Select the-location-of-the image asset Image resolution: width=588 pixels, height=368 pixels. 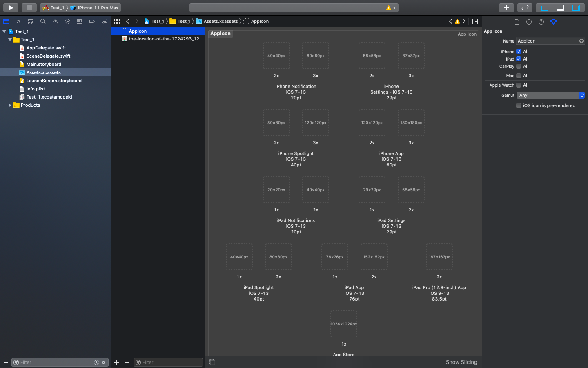[158, 39]
